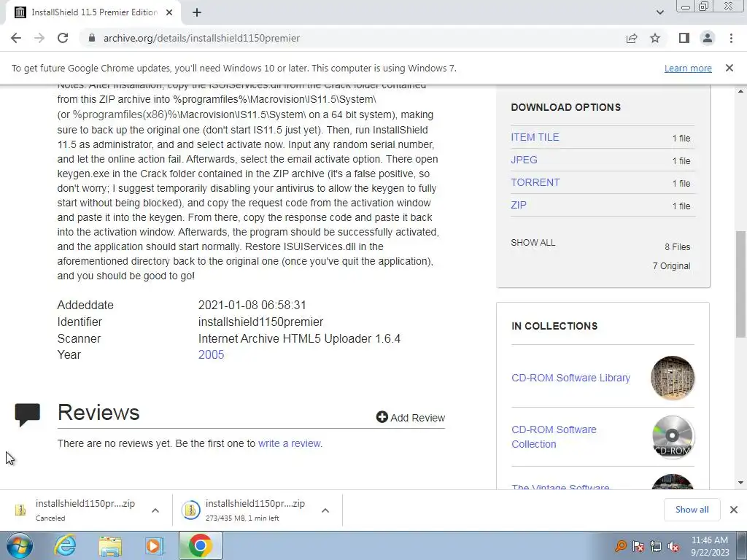This screenshot has height=560, width=747.
Task: Download the ITEM TILE option
Action: click(x=535, y=137)
